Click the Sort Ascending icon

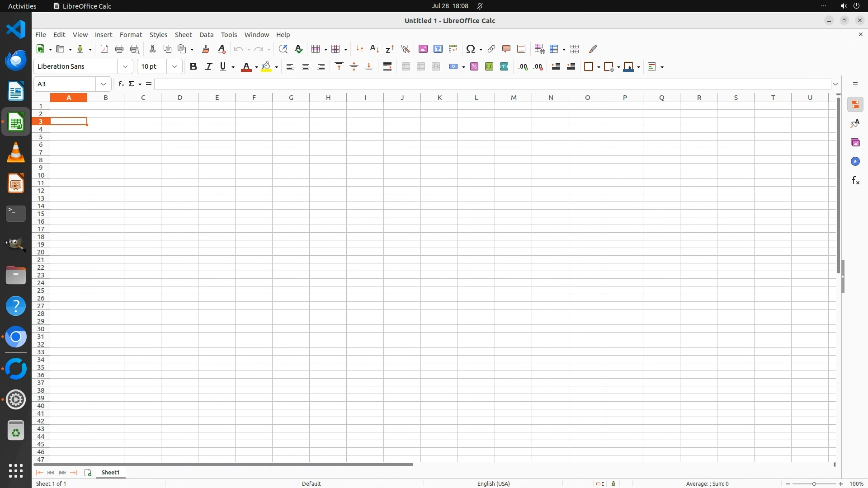374,49
